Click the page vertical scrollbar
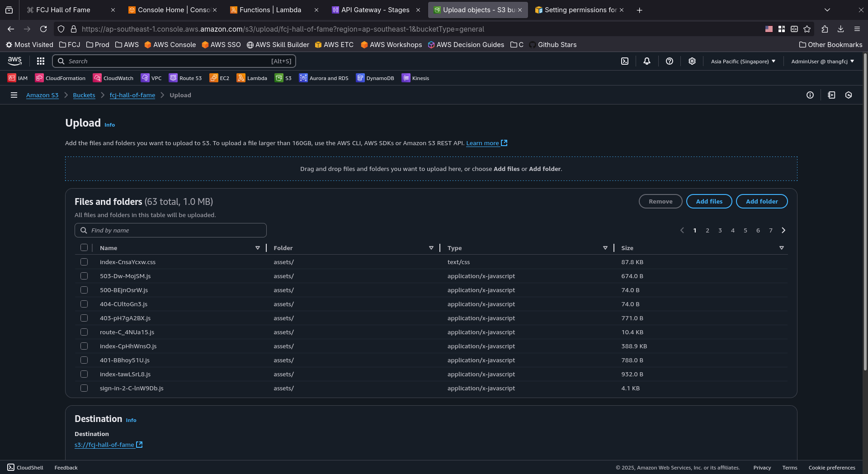The image size is (868, 474). point(865,213)
